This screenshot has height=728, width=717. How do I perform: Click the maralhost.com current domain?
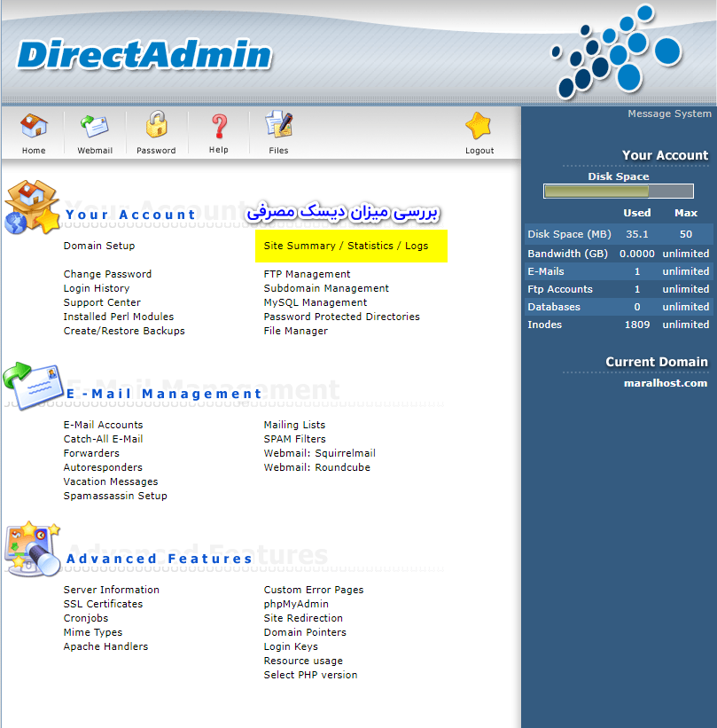[x=666, y=383]
